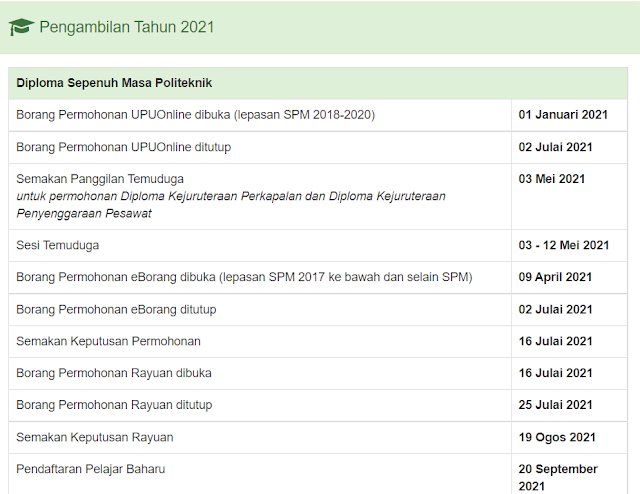Click the date 09 April 2021
Screen dimensions: 640x494
point(555,277)
